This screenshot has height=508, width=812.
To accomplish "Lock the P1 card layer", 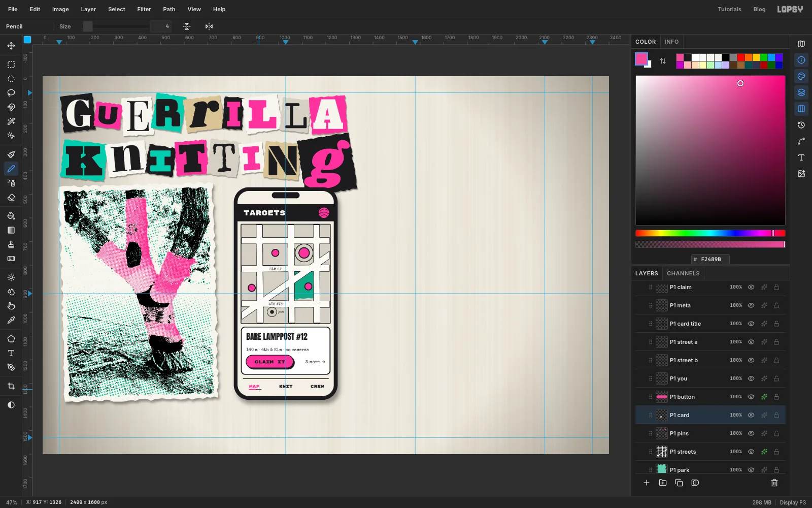I will tap(776, 415).
